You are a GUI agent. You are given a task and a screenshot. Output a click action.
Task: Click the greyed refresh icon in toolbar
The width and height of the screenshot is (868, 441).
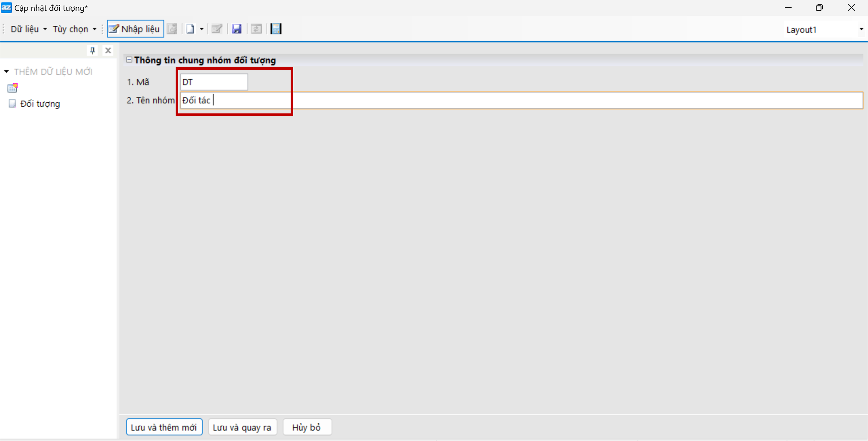[x=256, y=29]
